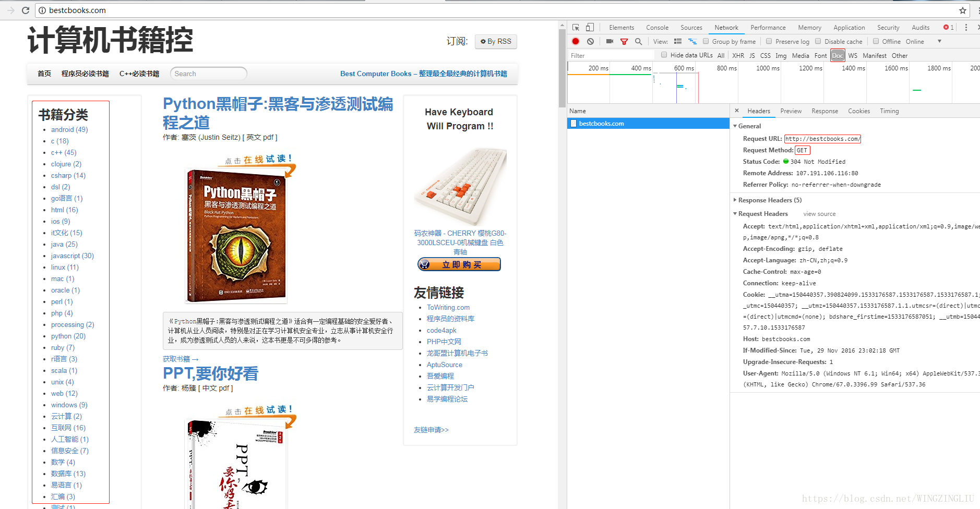Click the CHERRY keyboard product image
The width and height of the screenshot is (980, 509).
(460, 187)
